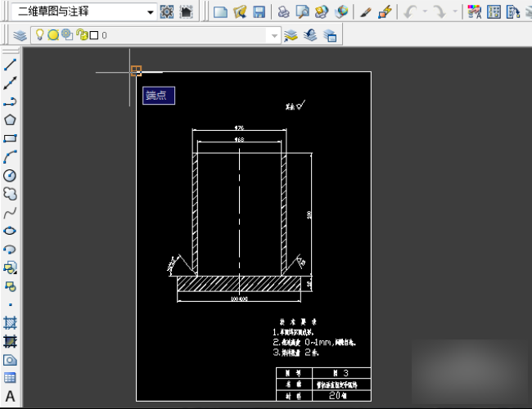This screenshot has height=409, width=532.
Task: Open the Tool Palettes window
Action: (512, 12)
